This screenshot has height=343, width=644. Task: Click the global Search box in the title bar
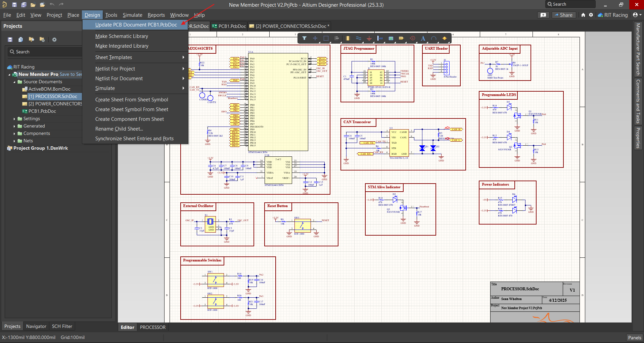[x=570, y=4]
